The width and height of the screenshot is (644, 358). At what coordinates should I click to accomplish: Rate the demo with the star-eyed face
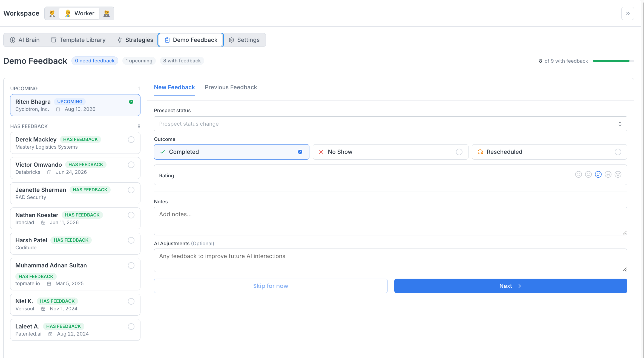click(x=618, y=174)
